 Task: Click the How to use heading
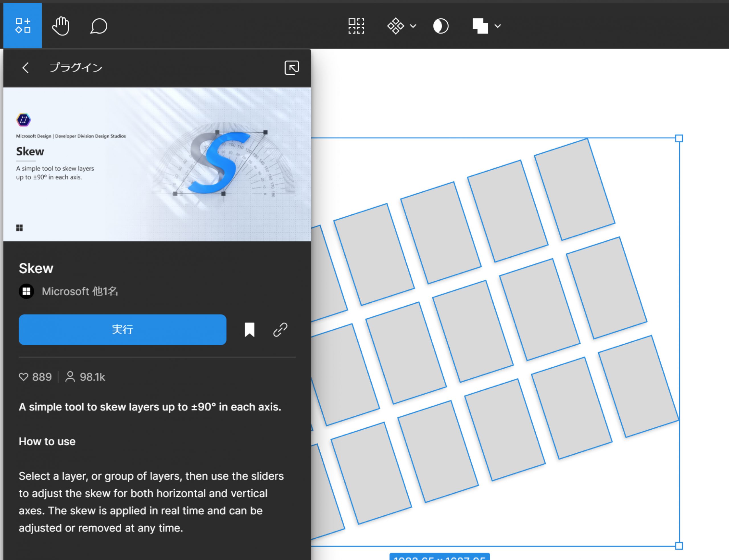[47, 441]
